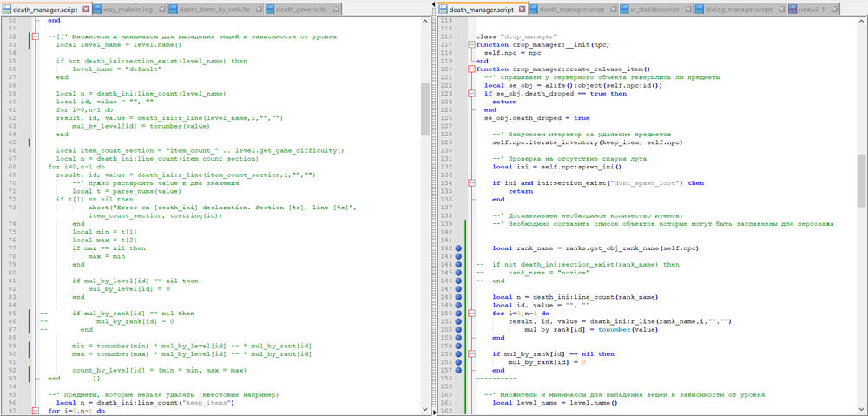
Task: Open the dialog_manager.script tab
Action: pos(740,10)
